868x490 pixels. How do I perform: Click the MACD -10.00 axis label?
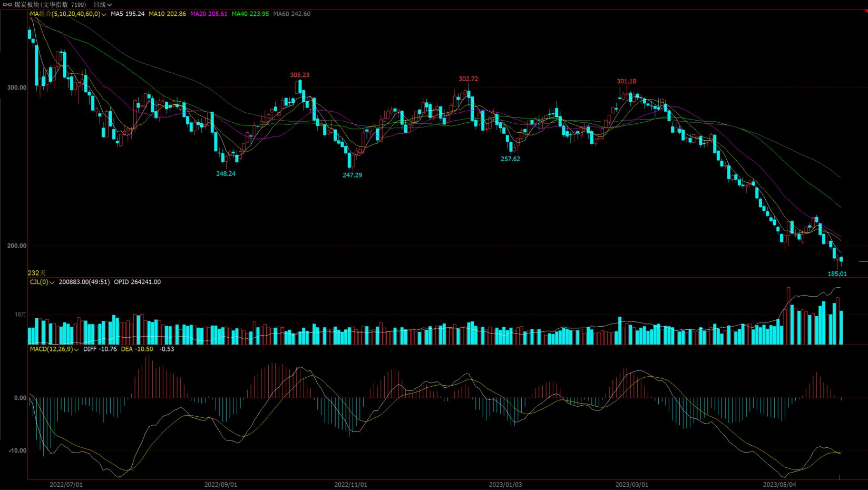[x=17, y=451]
